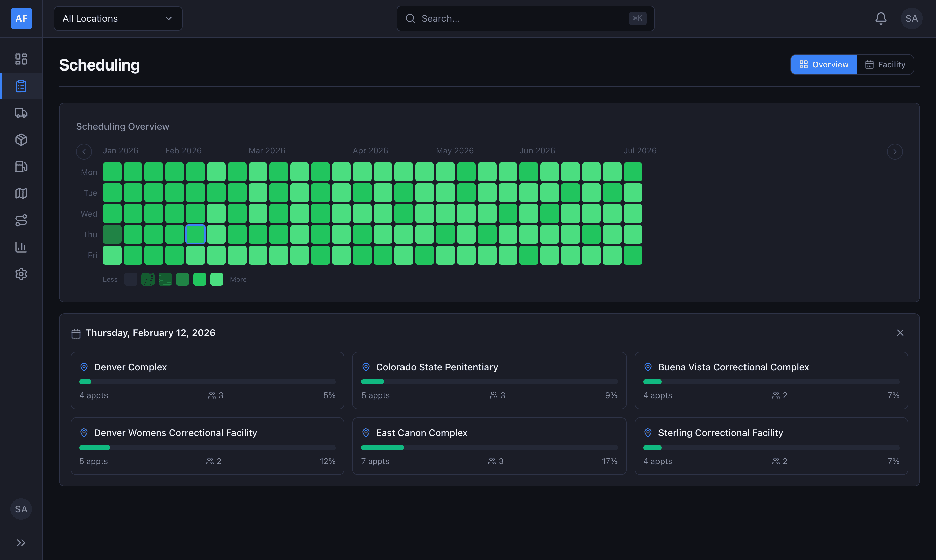Open the Denver Complex card
The height and width of the screenshot is (560, 936).
pos(207,380)
